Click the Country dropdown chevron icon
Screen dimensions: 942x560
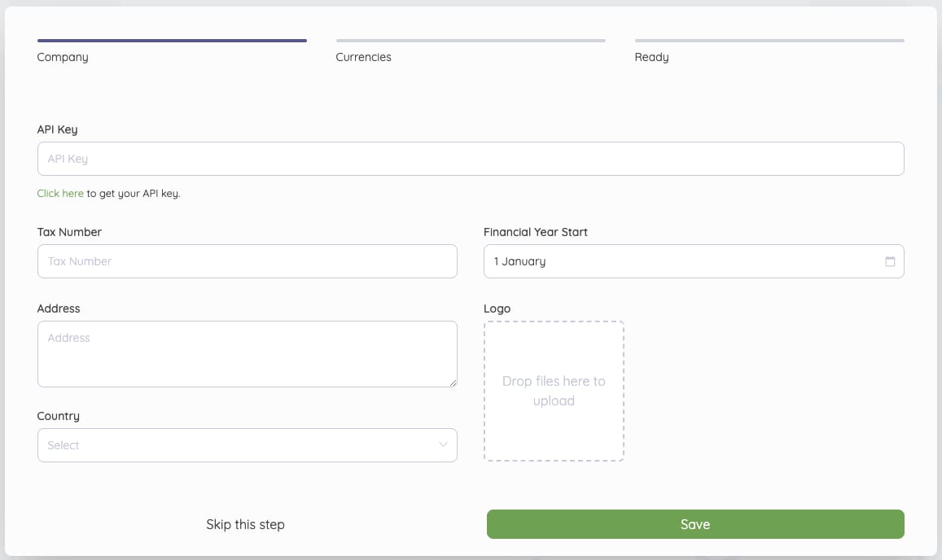443,445
